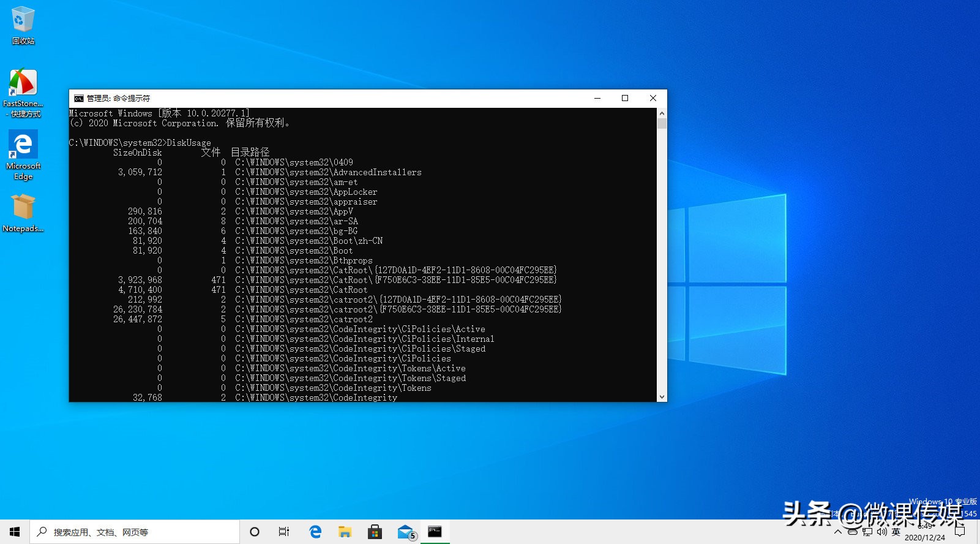980x544 pixels.
Task: Open the cmd window system menu icon
Action: 79,98
